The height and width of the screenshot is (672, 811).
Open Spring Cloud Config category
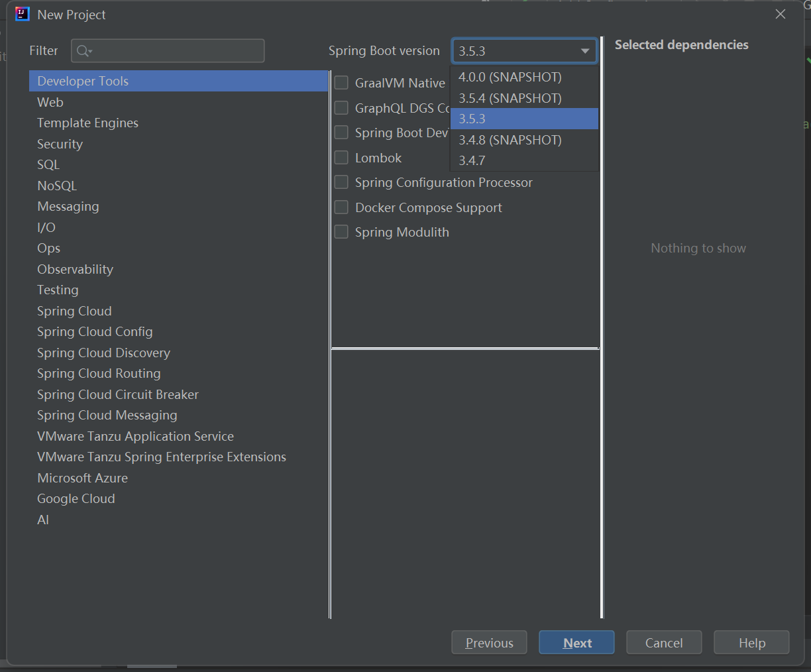178,331
